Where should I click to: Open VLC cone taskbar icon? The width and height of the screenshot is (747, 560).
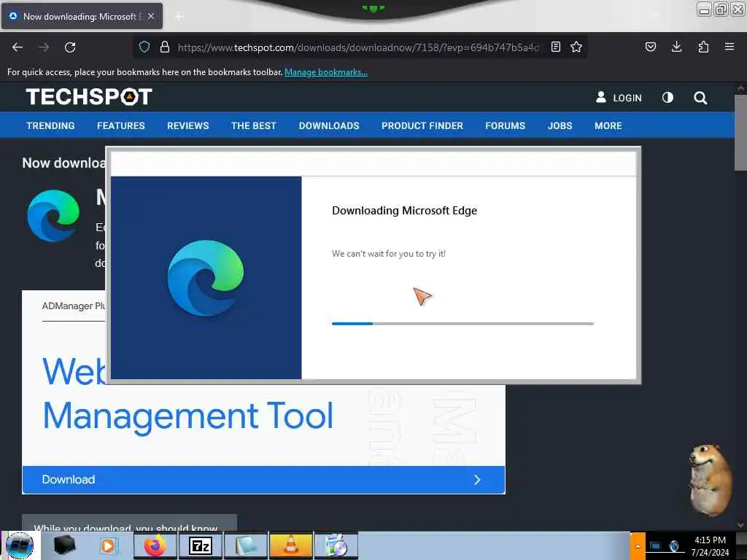[290, 545]
